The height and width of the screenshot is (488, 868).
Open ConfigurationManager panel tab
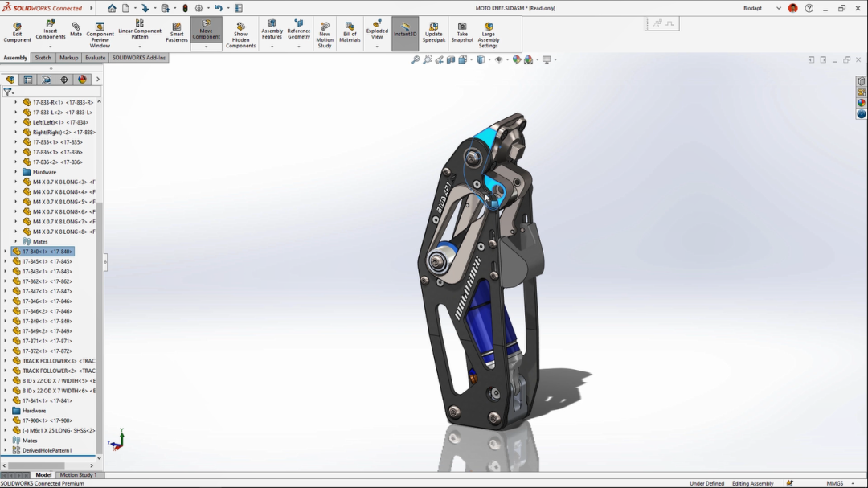46,80
